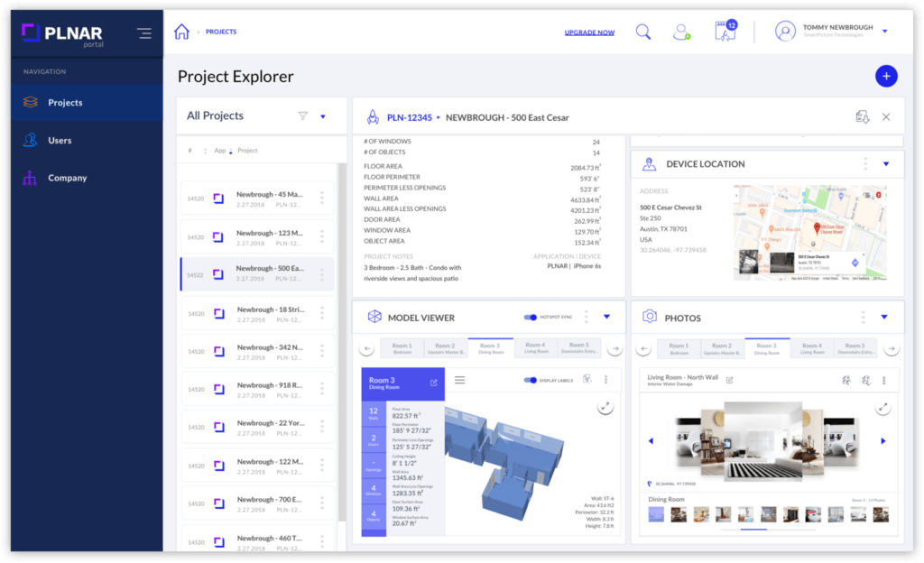Open the Tommy Newbrough account dropdown
The width and height of the screenshot is (924, 563).
pyautogui.click(x=884, y=32)
